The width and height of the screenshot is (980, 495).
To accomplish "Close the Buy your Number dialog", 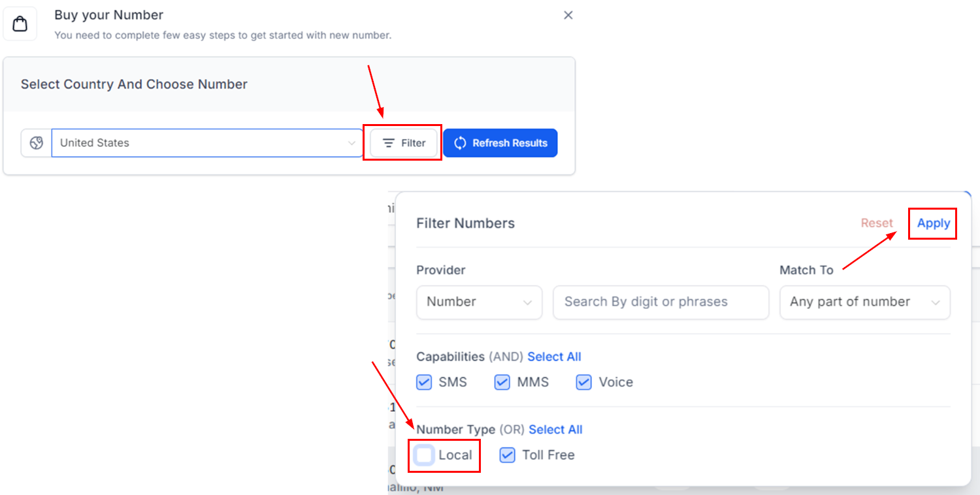I will (568, 15).
